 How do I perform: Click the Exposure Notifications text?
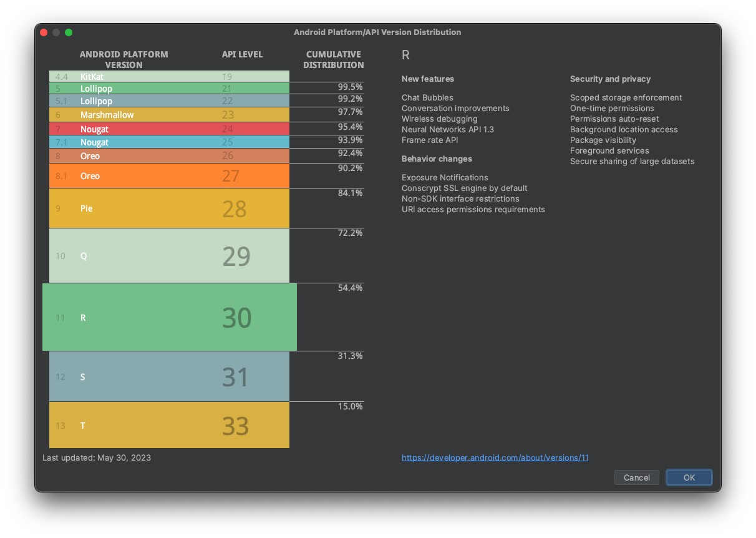445,177
